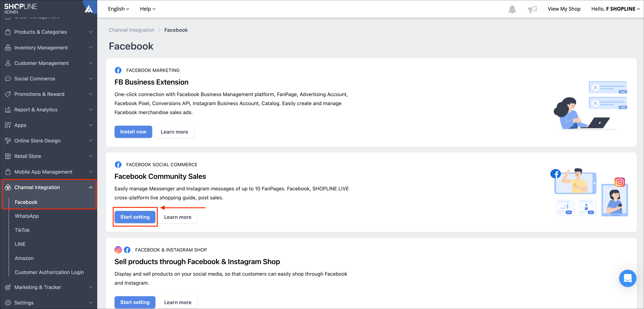644x309 pixels.
Task: Click the triangular logo badge in header
Action: click(x=89, y=9)
